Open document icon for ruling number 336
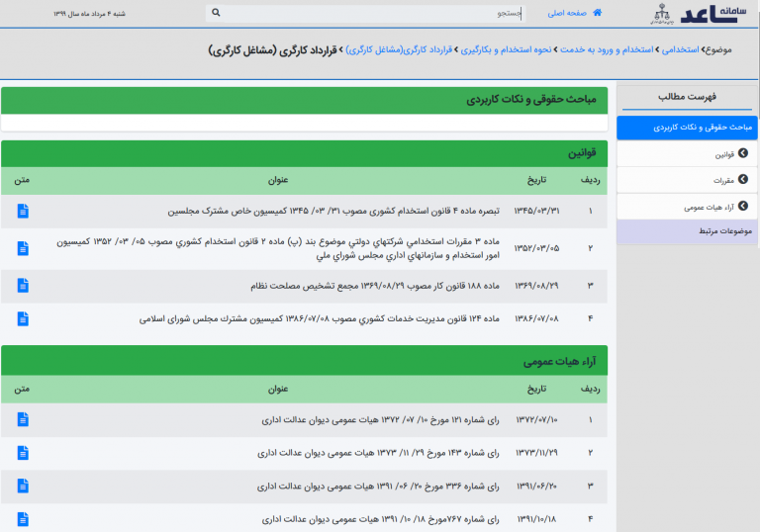This screenshot has height=532, width=760. pyautogui.click(x=23, y=487)
